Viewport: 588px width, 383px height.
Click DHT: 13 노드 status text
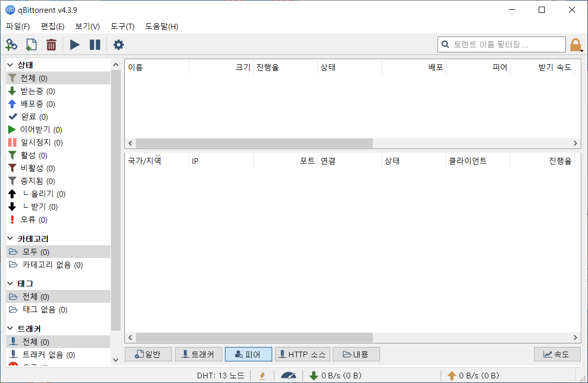220,375
